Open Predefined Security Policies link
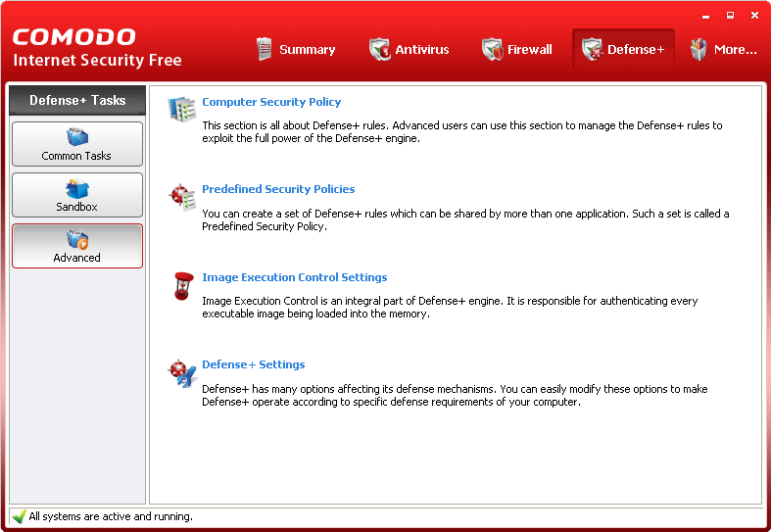Image resolution: width=771 pixels, height=532 pixels. tap(278, 189)
